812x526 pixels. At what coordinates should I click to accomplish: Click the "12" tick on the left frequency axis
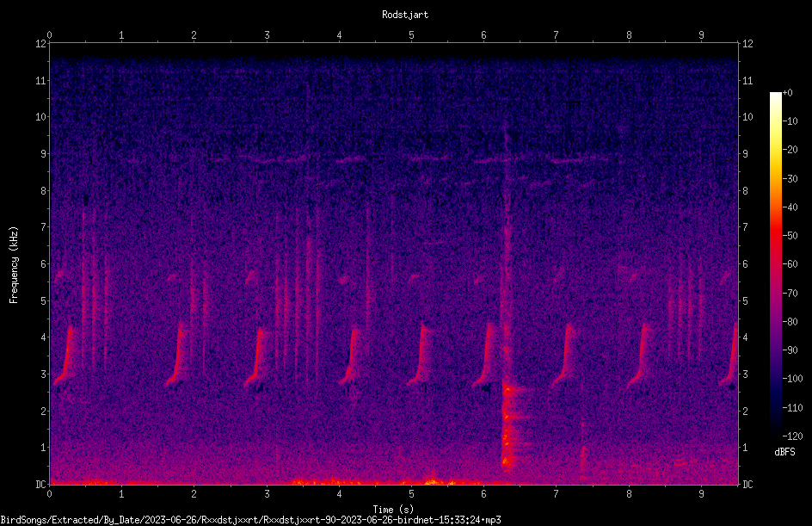coord(40,44)
